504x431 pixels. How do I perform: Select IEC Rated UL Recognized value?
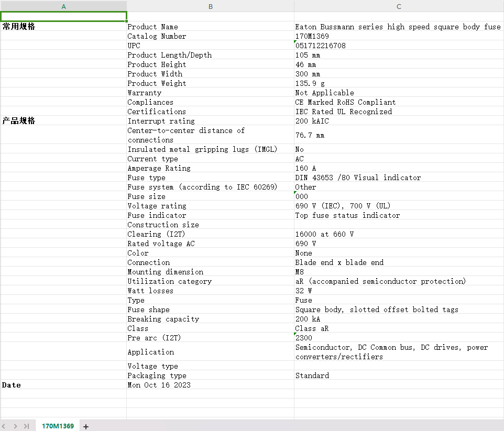click(399, 112)
